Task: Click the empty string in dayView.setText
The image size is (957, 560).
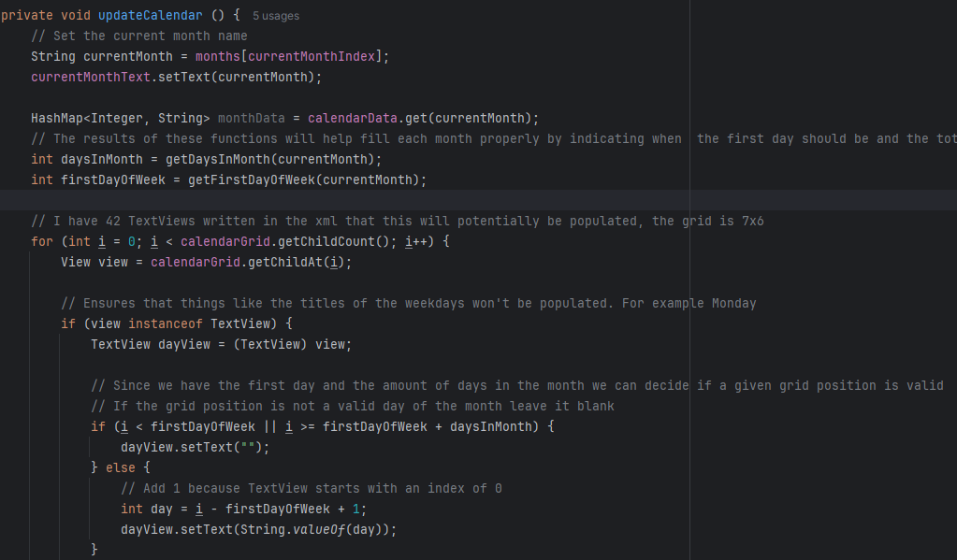Action: coord(251,447)
